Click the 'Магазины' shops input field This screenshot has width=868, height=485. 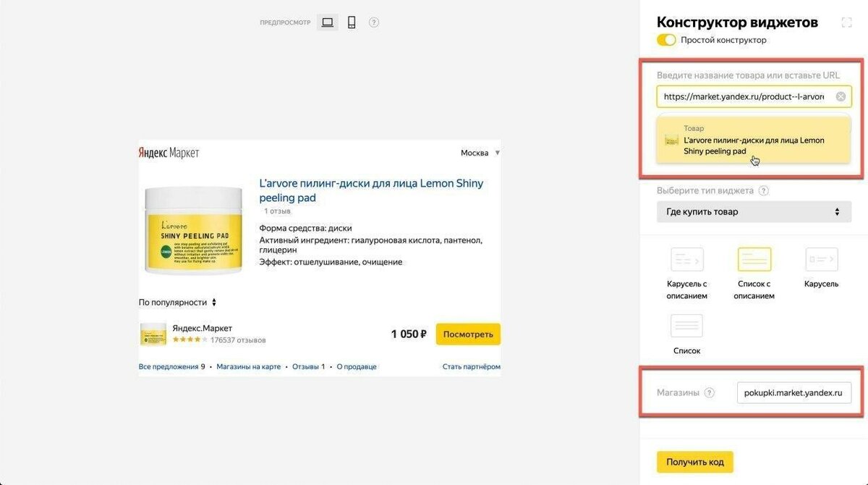tap(793, 393)
